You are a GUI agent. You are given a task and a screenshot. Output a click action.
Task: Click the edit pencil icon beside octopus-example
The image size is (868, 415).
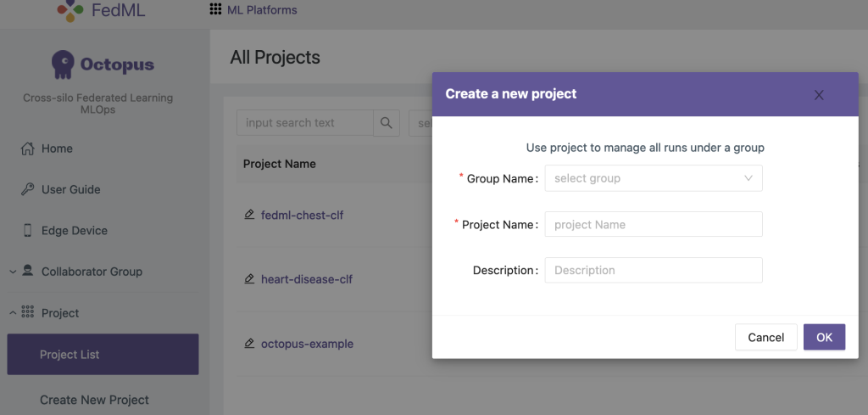249,344
